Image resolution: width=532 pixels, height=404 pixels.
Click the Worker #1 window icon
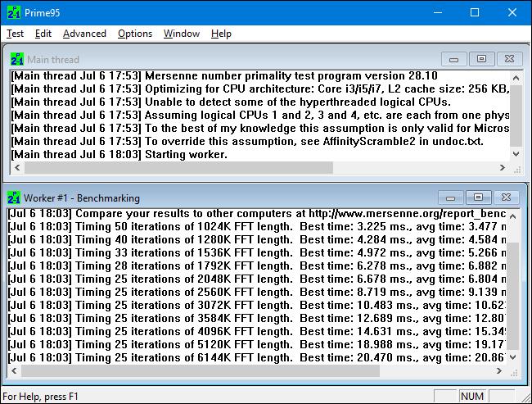pyautogui.click(x=14, y=197)
